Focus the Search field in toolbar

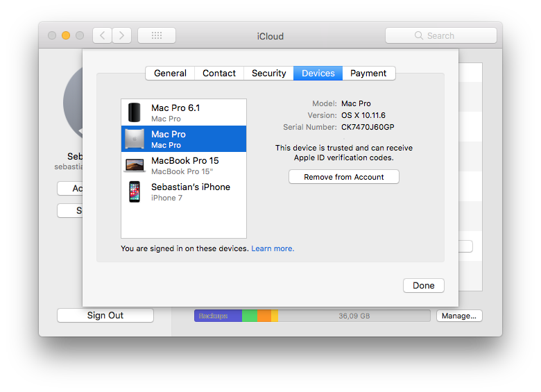[x=441, y=35]
